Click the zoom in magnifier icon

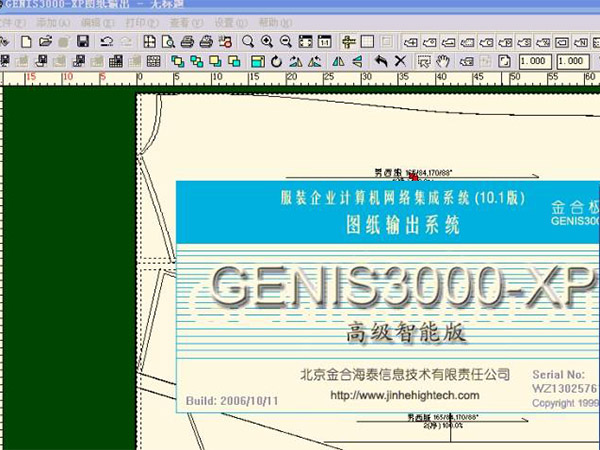click(267, 41)
